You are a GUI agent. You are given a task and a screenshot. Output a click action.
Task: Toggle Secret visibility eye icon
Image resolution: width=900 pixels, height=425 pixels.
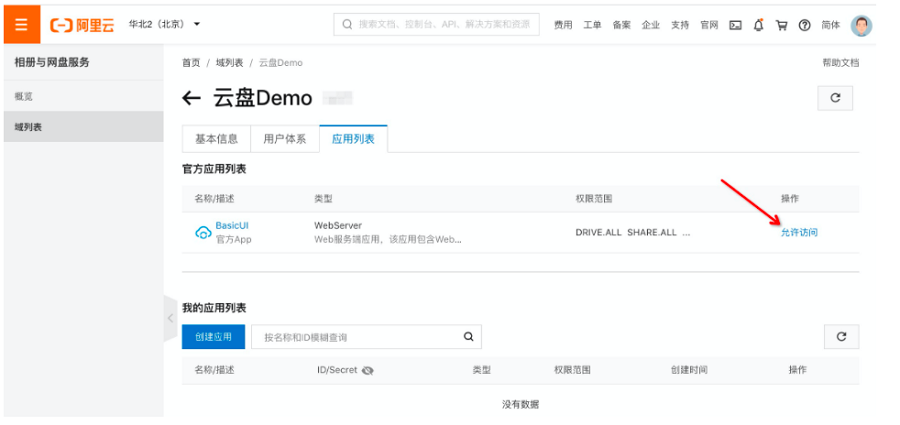pos(367,371)
